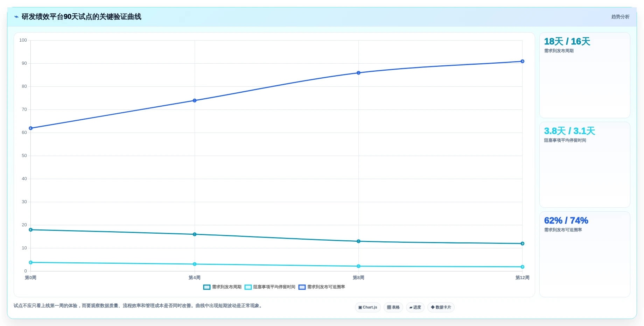Click the 50 tick on the y-axis
This screenshot has height=326, width=644.
pyautogui.click(x=24, y=156)
